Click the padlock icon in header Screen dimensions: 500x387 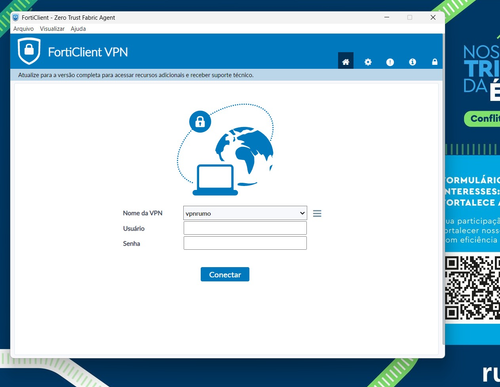click(435, 62)
